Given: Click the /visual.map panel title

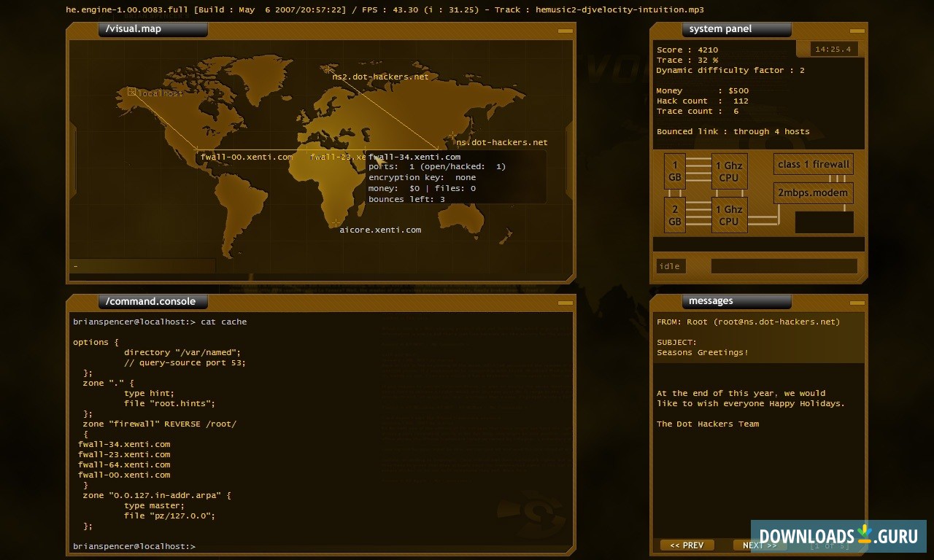Looking at the screenshot, I should tap(153, 29).
